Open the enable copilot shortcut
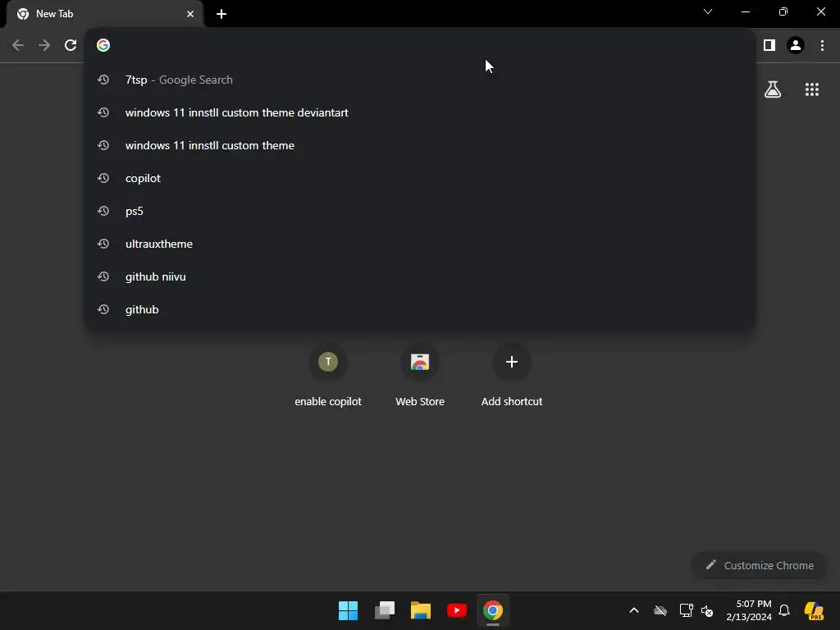 [x=328, y=375]
